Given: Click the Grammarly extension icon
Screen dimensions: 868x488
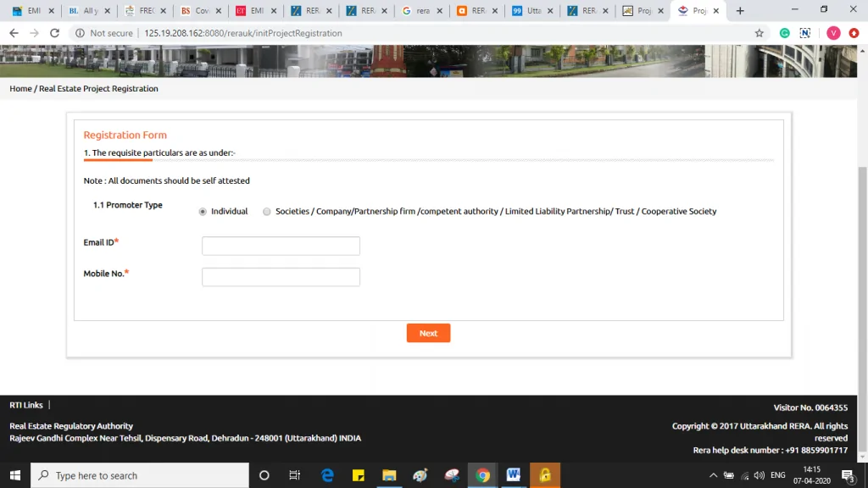Looking at the screenshot, I should click(x=785, y=33).
